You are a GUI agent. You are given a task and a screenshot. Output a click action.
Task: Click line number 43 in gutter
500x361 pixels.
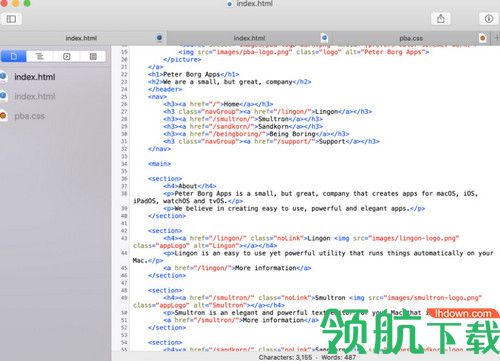coord(124,238)
